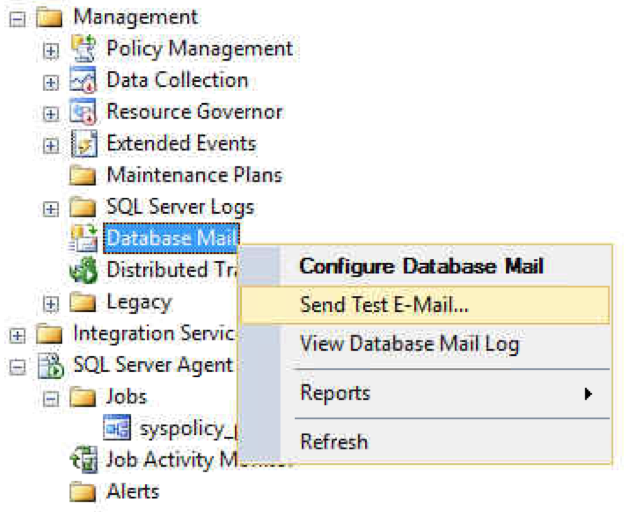
Task: Select Send Test E-Mail menu entry
Action: click(425, 305)
